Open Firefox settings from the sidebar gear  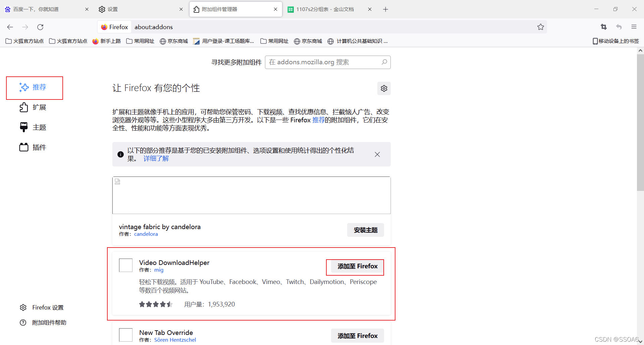pyautogui.click(x=23, y=307)
